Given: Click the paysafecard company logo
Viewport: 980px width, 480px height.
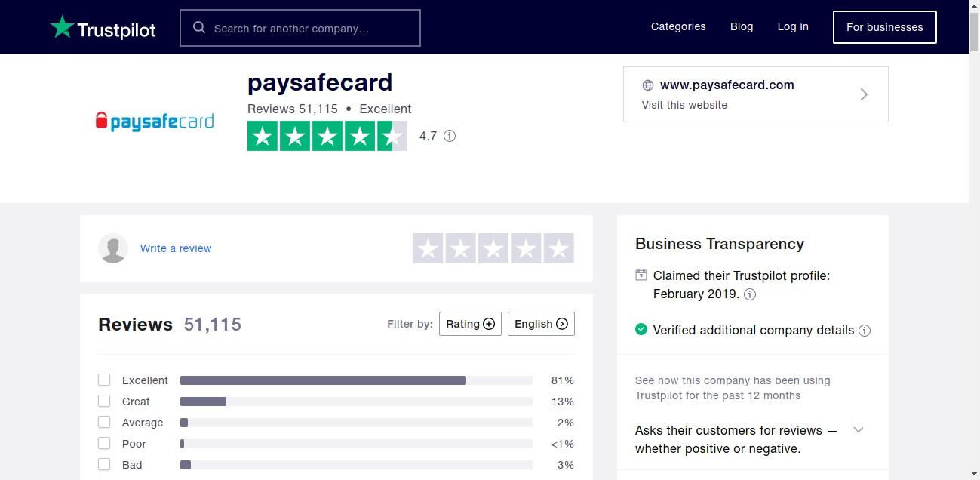Looking at the screenshot, I should [155, 121].
